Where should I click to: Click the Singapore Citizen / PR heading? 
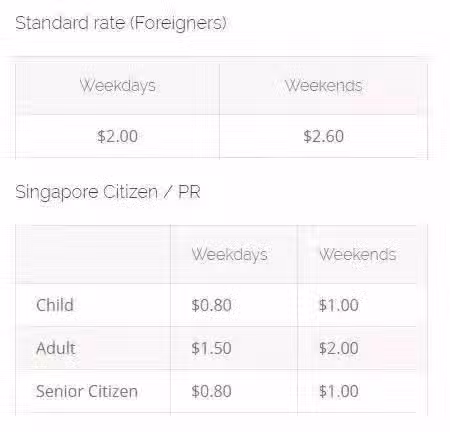[x=108, y=192]
